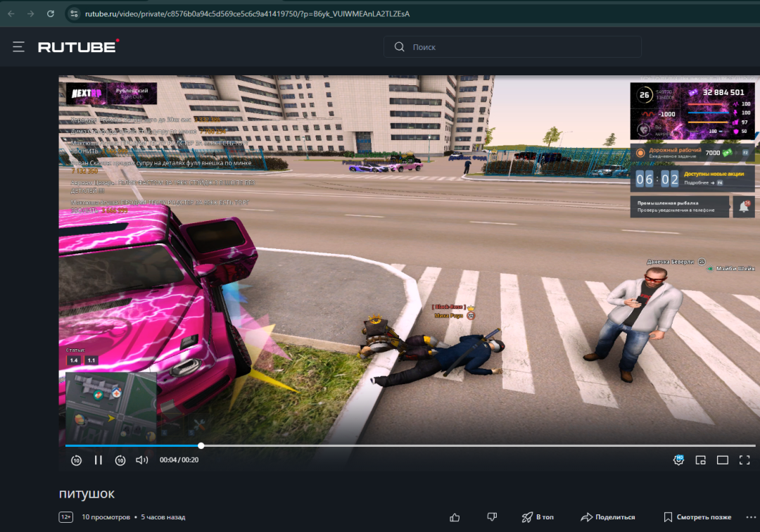
Task: Enable picture-in-picture mode
Action: point(700,460)
